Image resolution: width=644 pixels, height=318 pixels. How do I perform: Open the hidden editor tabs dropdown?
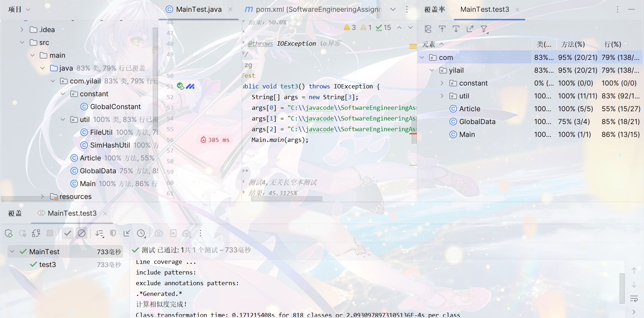[393, 9]
